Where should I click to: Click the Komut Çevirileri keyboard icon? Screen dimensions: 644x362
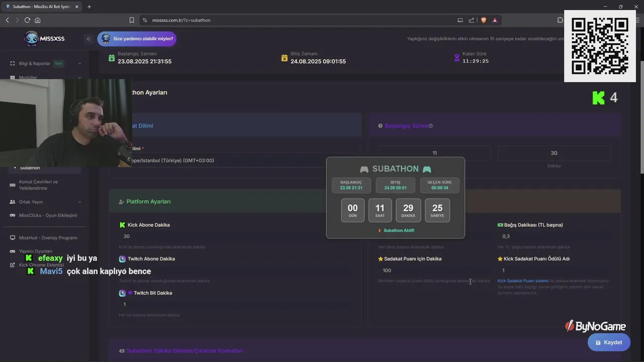(13, 185)
